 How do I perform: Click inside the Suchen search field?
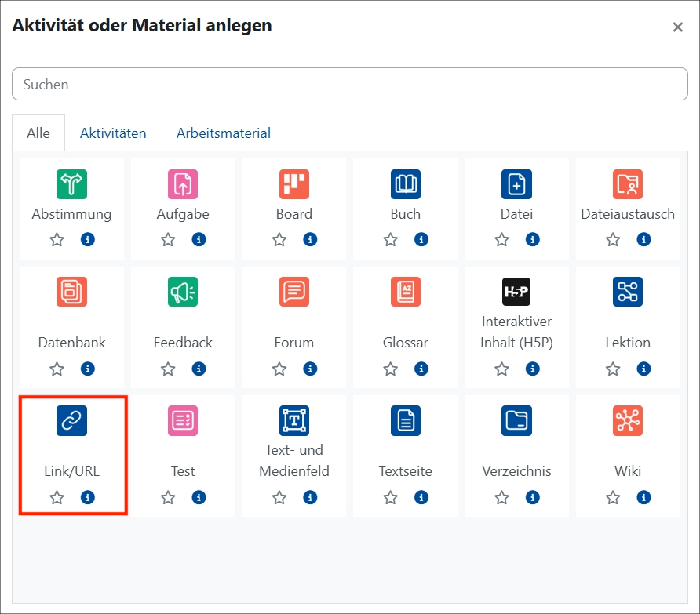pos(350,84)
